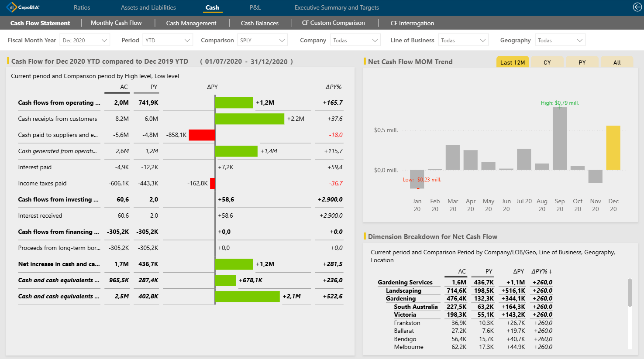644x359 pixels.
Task: Open the Fiscal Month Year dropdown
Action: (x=85, y=40)
